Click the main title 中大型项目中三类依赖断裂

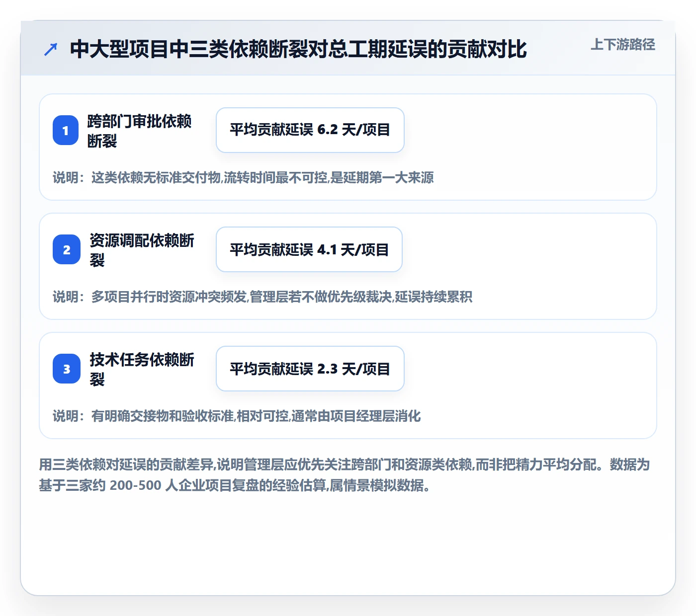point(298,49)
